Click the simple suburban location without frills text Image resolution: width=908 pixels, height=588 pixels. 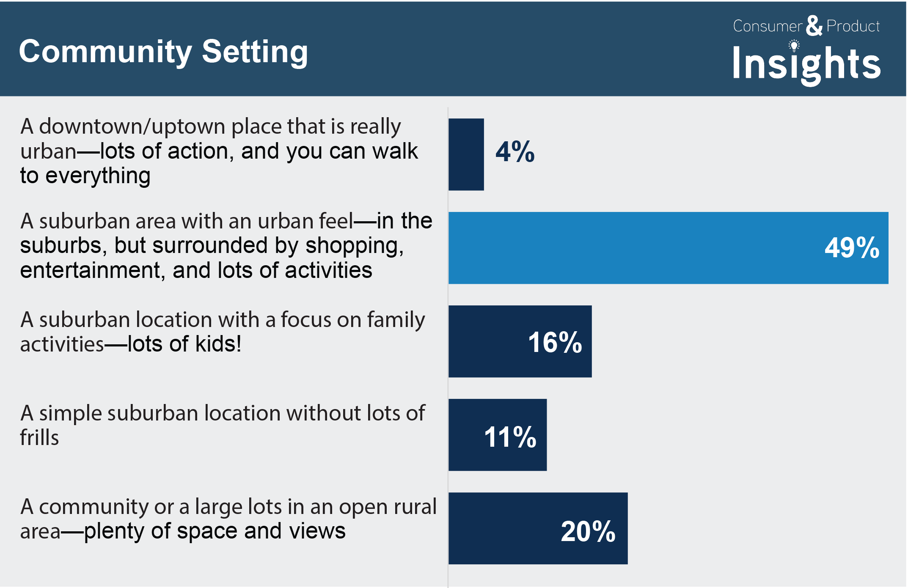pyautogui.click(x=222, y=425)
